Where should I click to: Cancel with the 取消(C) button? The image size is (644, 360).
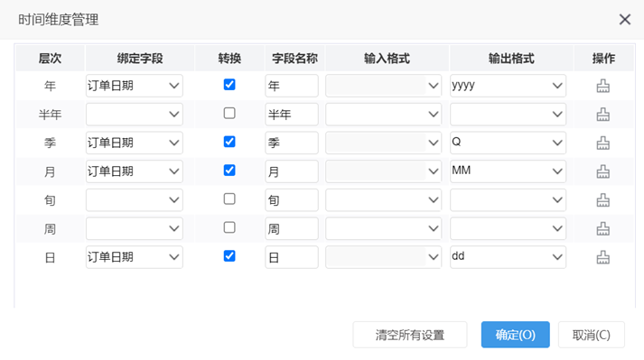592,335
